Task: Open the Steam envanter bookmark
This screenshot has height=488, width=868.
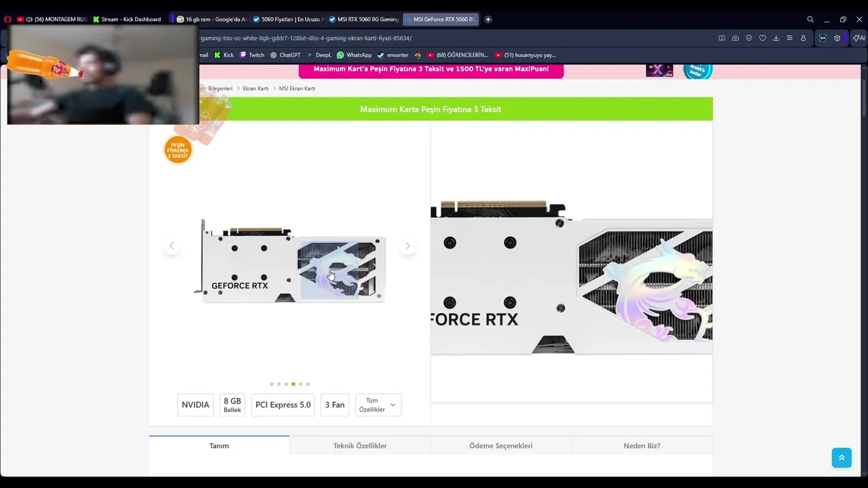Action: (393, 55)
